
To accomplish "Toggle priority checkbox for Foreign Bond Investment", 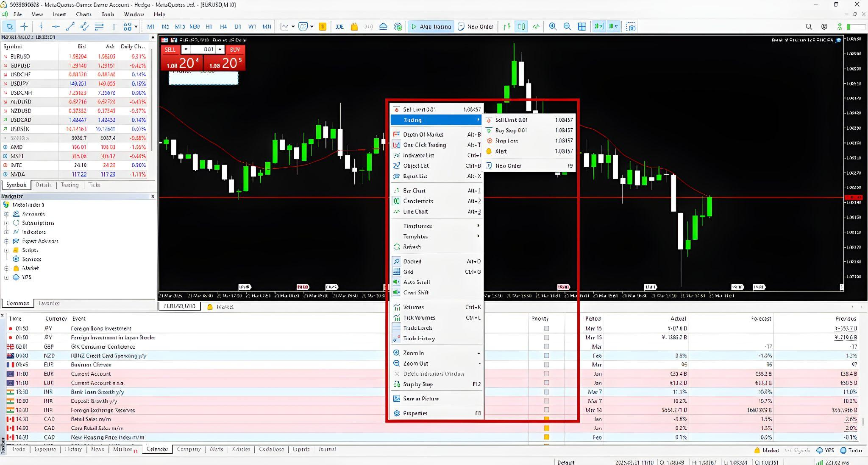I will (546, 328).
